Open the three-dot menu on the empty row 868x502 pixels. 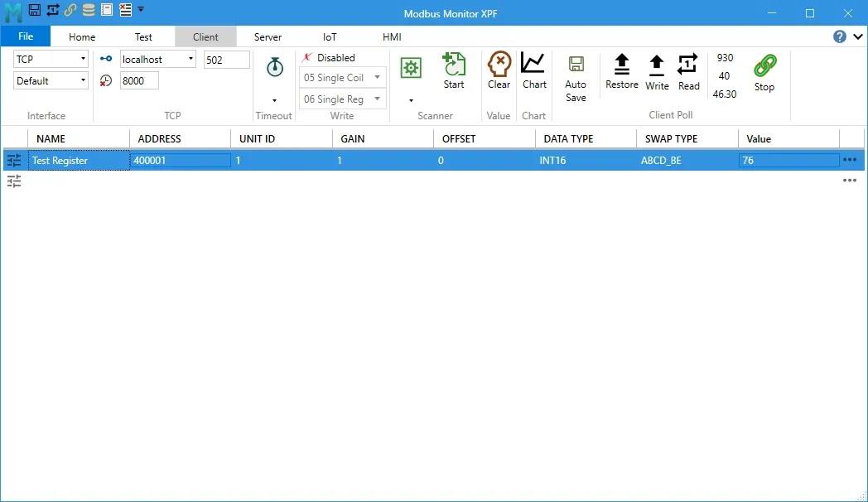pyautogui.click(x=849, y=181)
